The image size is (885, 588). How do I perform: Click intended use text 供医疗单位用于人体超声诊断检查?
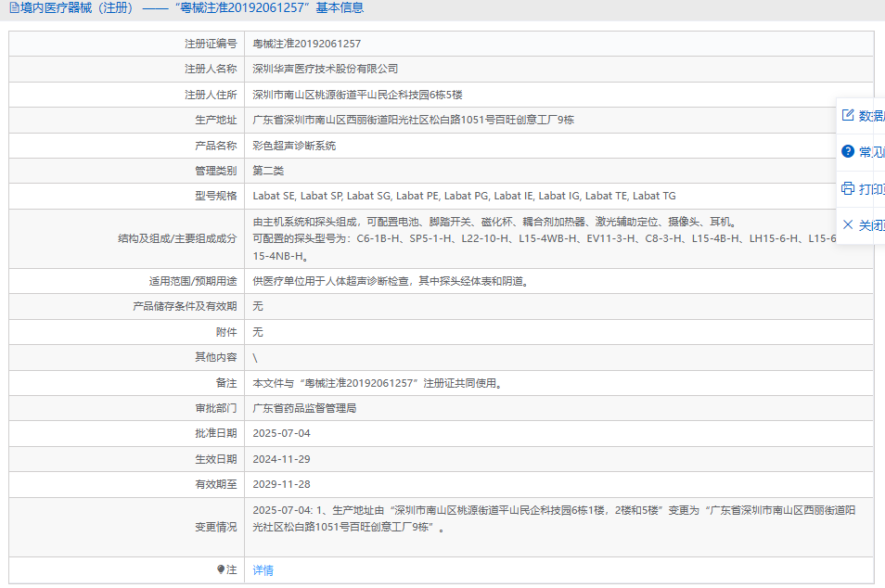point(391,281)
